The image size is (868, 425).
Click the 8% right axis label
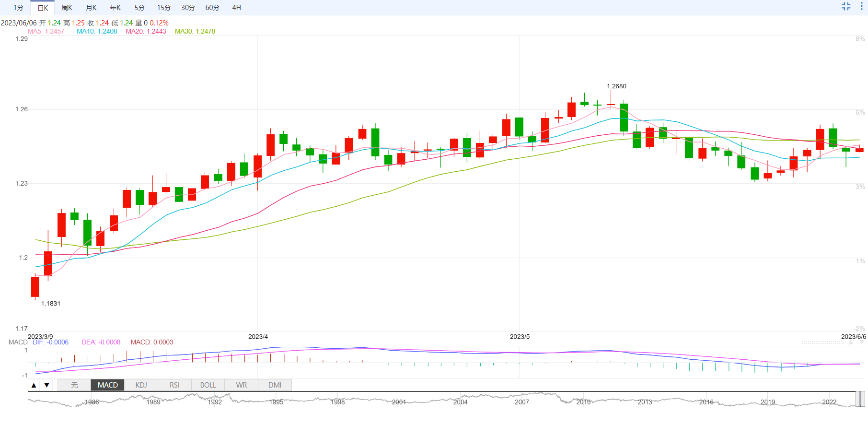click(860, 39)
